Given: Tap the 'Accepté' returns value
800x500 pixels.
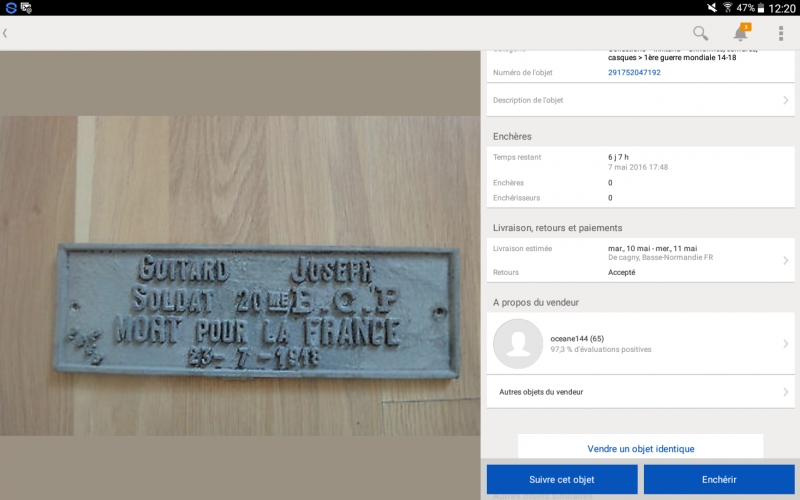Looking at the screenshot, I should (x=621, y=272).
